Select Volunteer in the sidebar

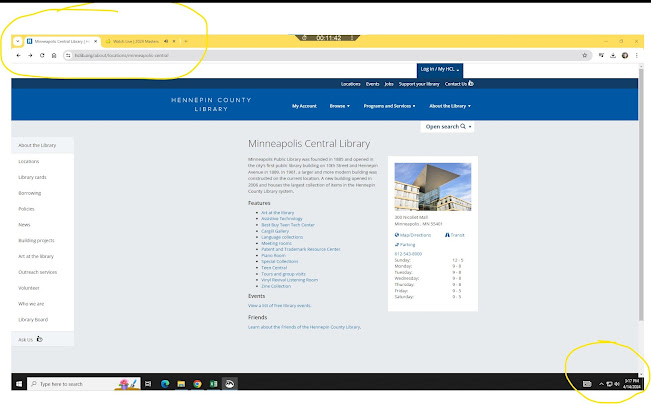click(29, 288)
